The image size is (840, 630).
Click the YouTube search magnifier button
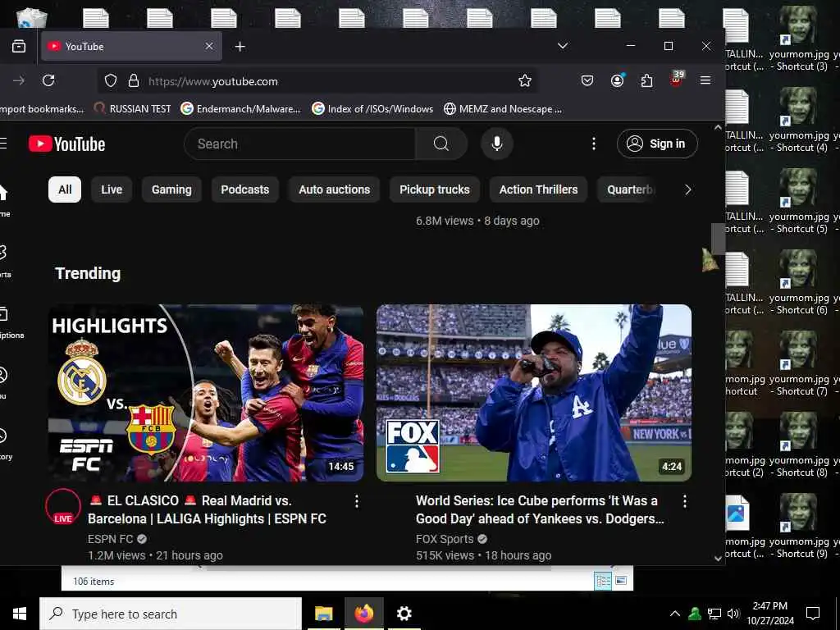[x=441, y=144]
